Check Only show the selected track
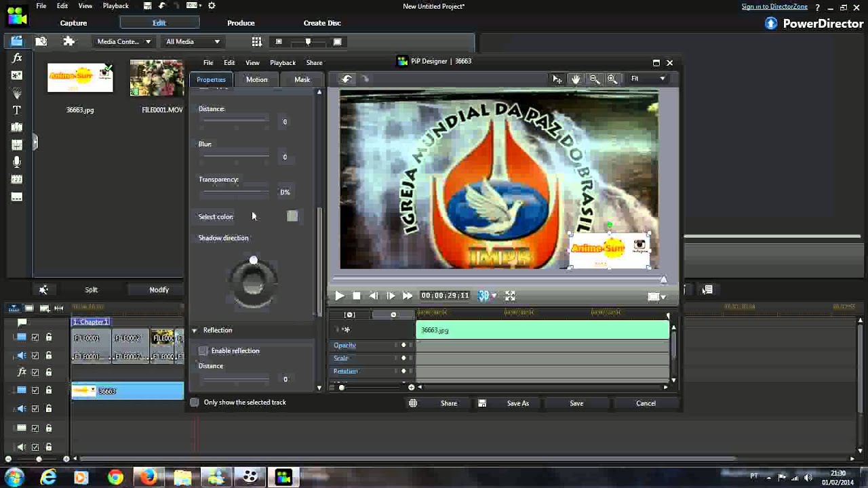This screenshot has height=488, width=868. [195, 403]
